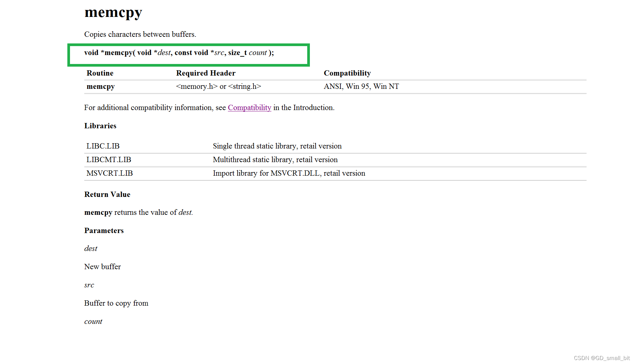Click the count parameter label
635x364 pixels.
pyautogui.click(x=93, y=321)
